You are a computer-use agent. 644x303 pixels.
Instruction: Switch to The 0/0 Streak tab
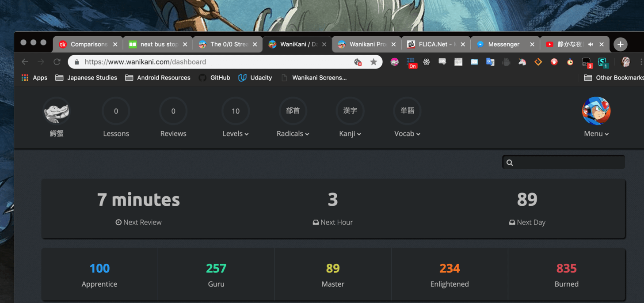[227, 44]
